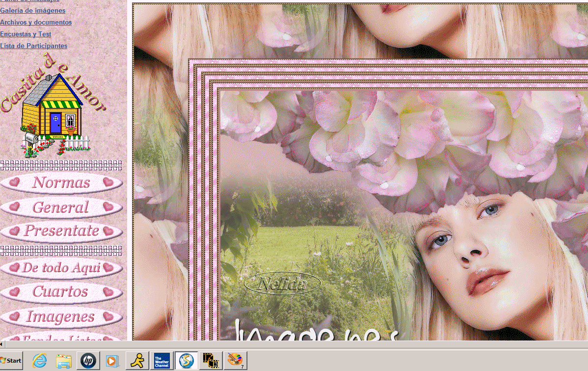Switch to the Paint palette taskbar group

[x=235, y=361]
